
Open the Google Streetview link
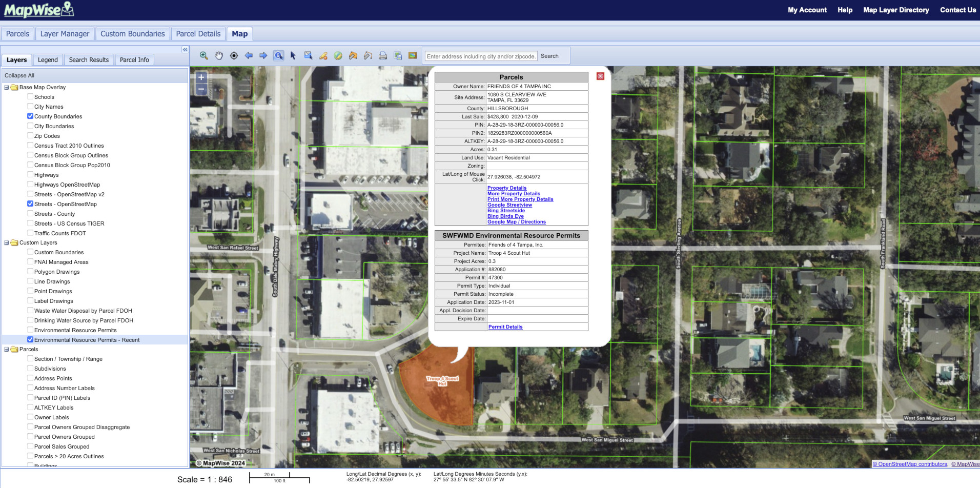509,205
